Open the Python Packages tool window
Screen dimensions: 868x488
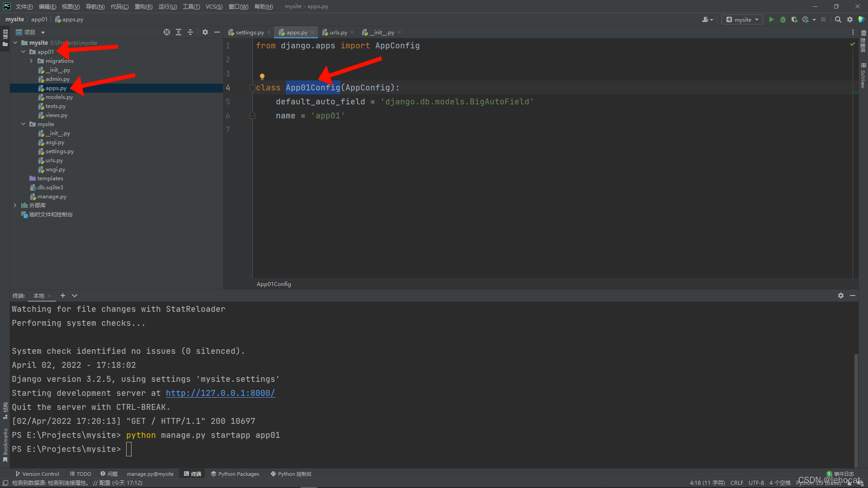pyautogui.click(x=235, y=474)
